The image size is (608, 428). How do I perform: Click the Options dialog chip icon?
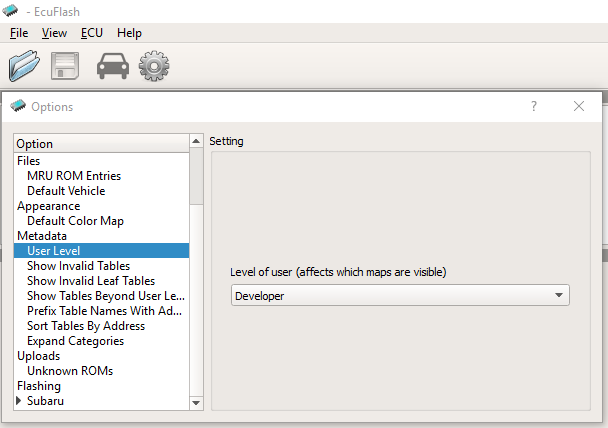pyautogui.click(x=18, y=105)
